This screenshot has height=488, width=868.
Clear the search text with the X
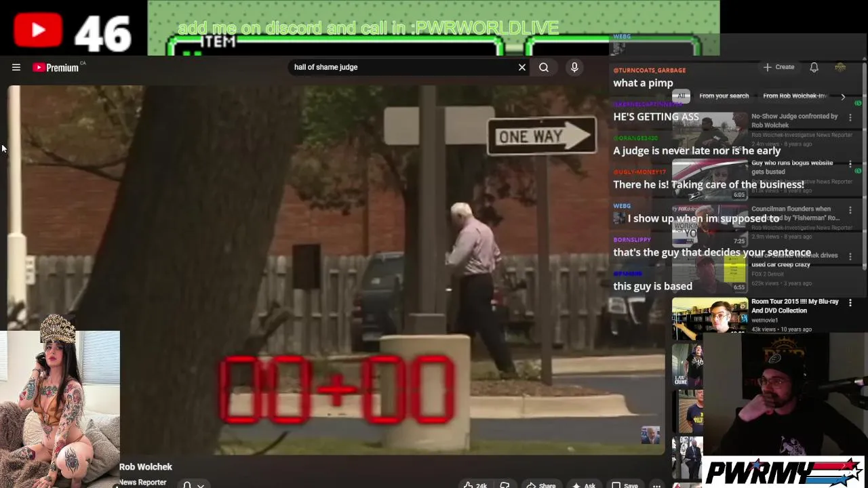pos(522,67)
